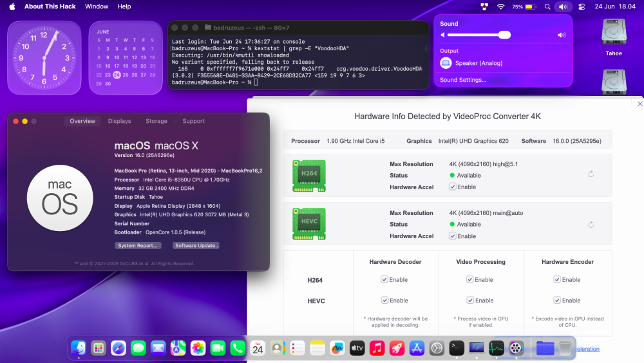Click the Software Update button
The width and height of the screenshot is (644, 363).
click(x=196, y=246)
